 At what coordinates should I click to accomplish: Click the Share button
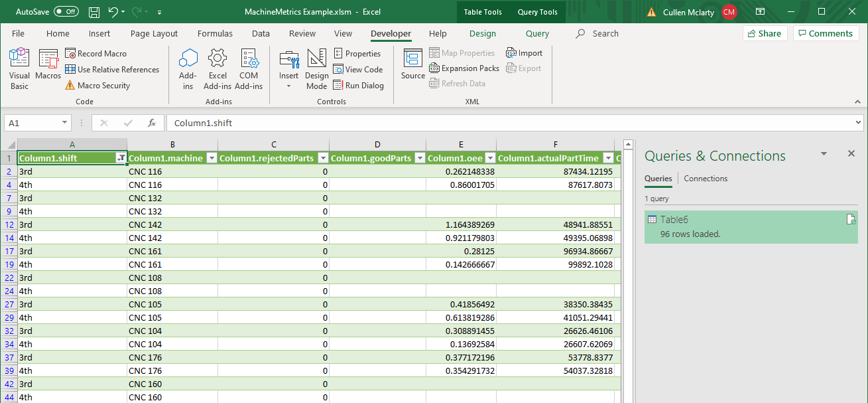click(763, 34)
